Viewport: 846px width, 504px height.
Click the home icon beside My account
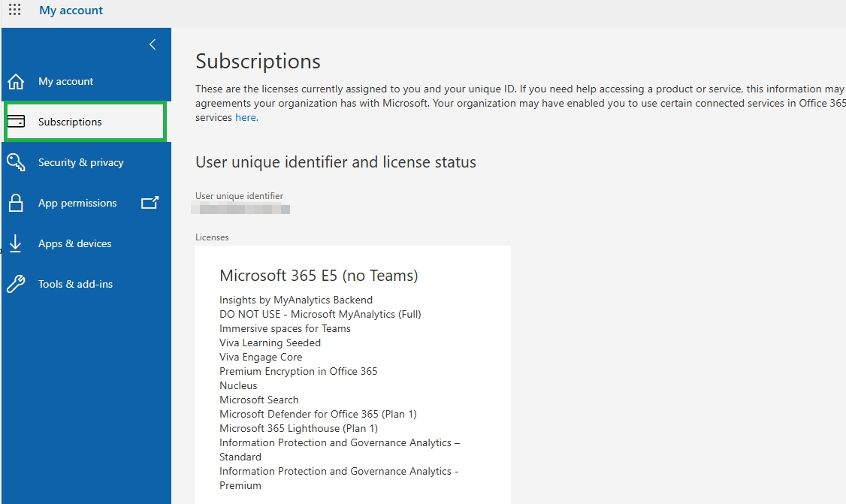click(x=17, y=81)
